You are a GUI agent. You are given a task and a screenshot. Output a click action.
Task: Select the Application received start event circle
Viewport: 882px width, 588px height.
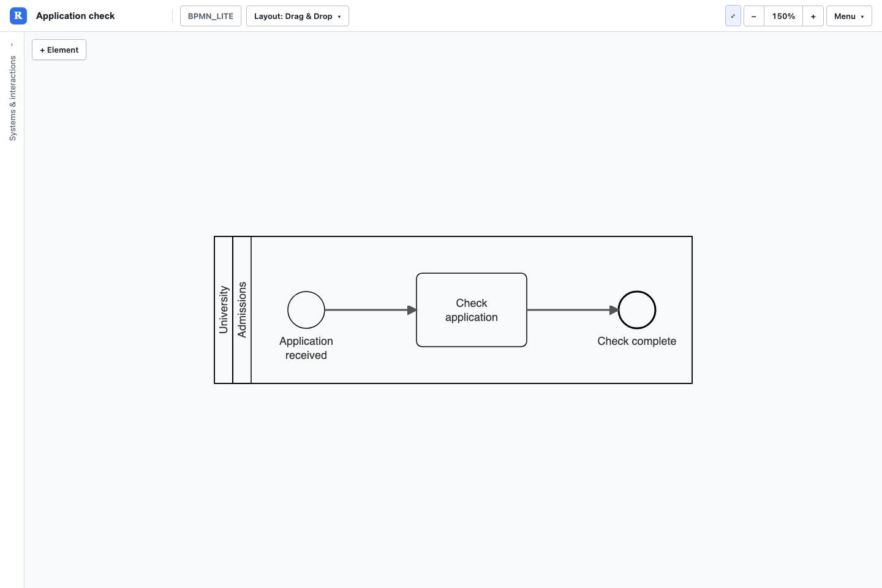(306, 310)
